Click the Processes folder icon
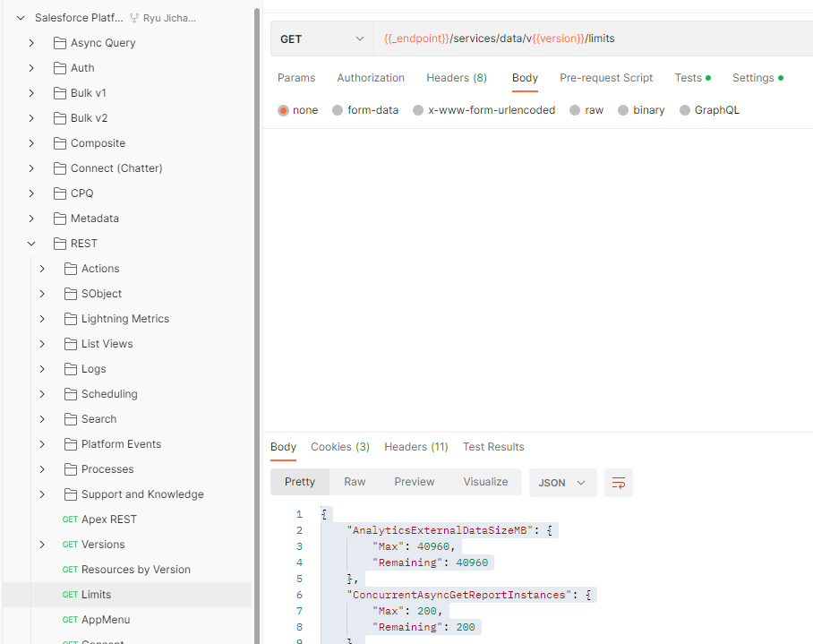 pos(71,469)
